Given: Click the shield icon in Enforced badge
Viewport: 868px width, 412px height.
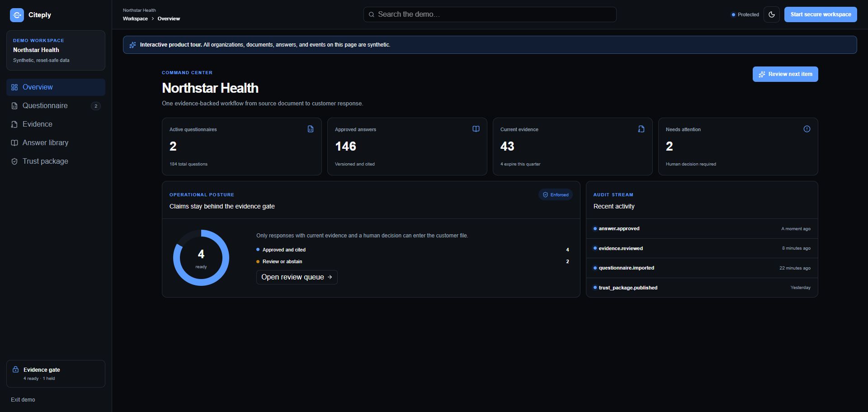Looking at the screenshot, I should (545, 195).
